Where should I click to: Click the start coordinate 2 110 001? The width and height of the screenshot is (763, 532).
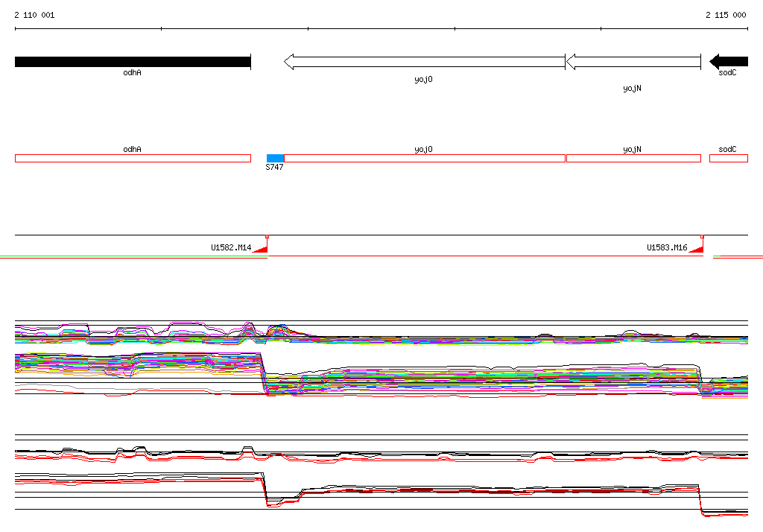point(34,15)
